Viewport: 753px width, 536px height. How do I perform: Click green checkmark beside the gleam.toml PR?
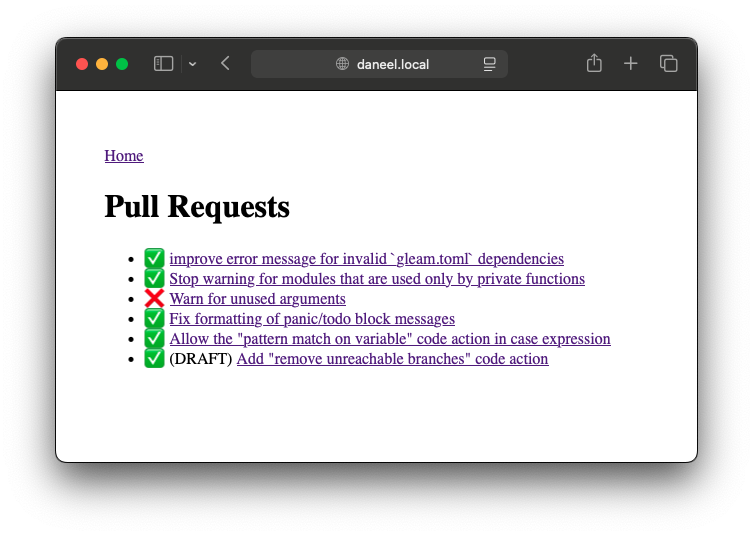pyautogui.click(x=154, y=259)
